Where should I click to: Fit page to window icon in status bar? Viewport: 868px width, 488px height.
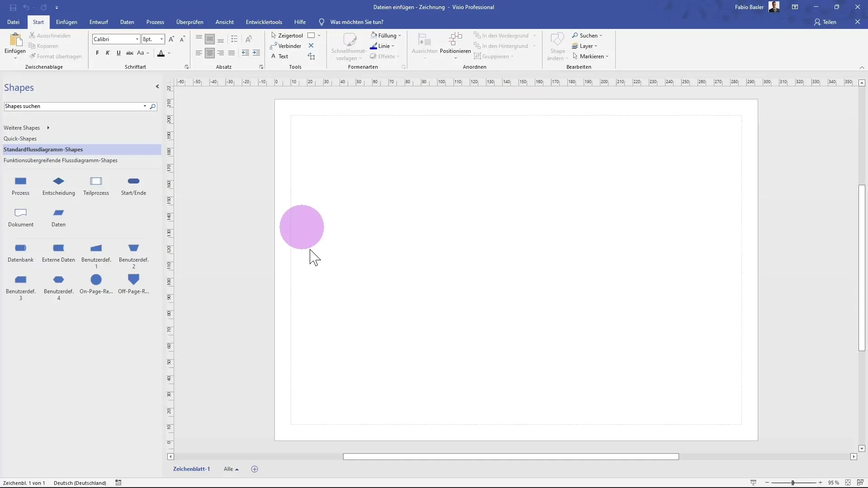coord(848,483)
